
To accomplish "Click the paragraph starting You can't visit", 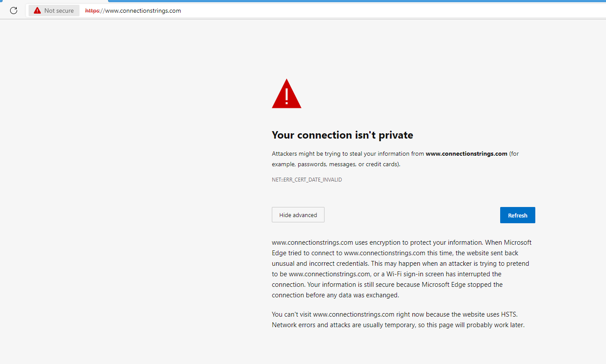I will click(x=398, y=320).
